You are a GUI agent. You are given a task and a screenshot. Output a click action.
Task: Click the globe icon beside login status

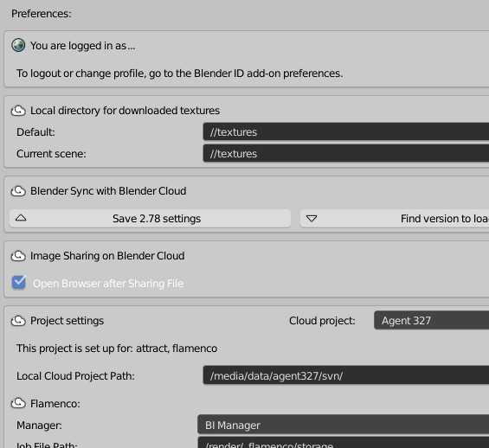coord(18,46)
